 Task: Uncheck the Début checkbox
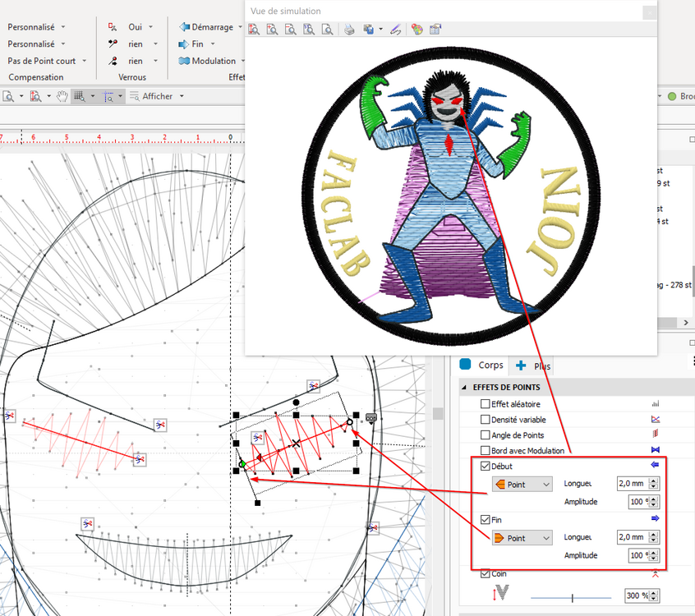tap(486, 467)
